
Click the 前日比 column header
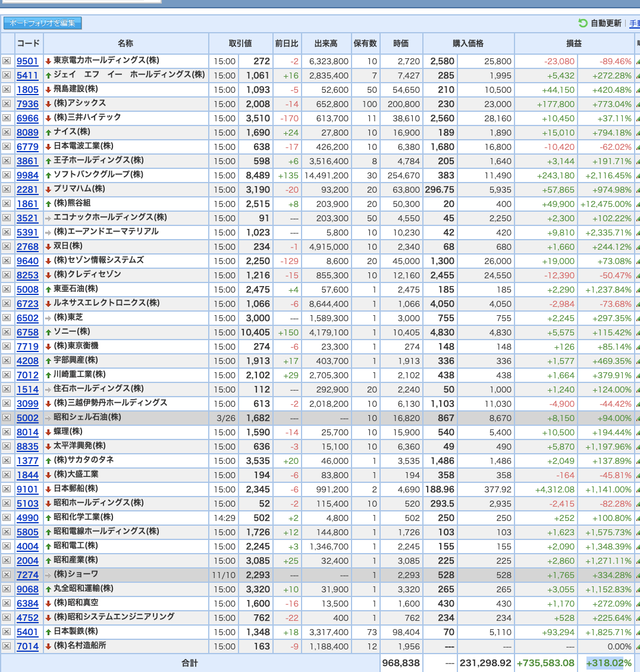point(287,43)
